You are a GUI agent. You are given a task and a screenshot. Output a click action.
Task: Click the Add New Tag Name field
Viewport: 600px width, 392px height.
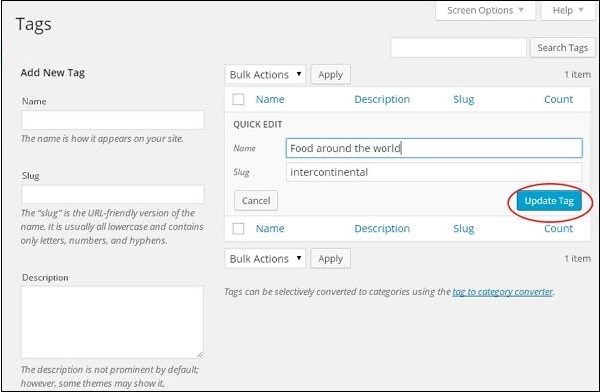coord(113,120)
